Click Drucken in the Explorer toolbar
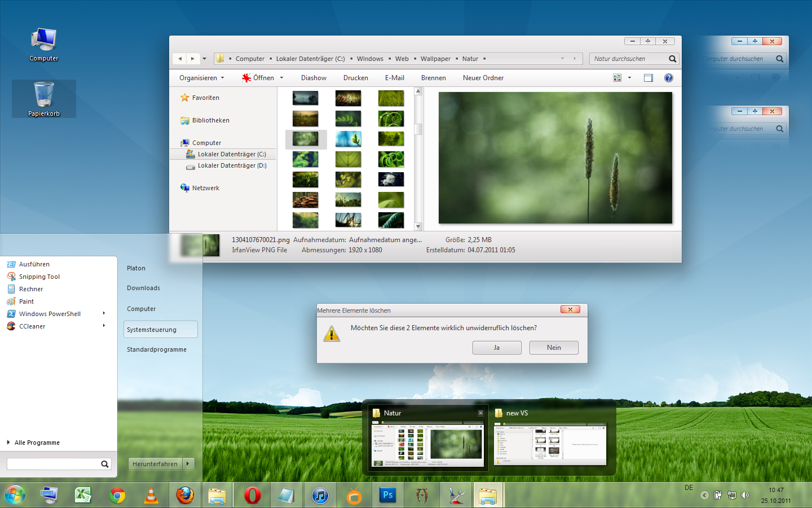 coord(356,78)
